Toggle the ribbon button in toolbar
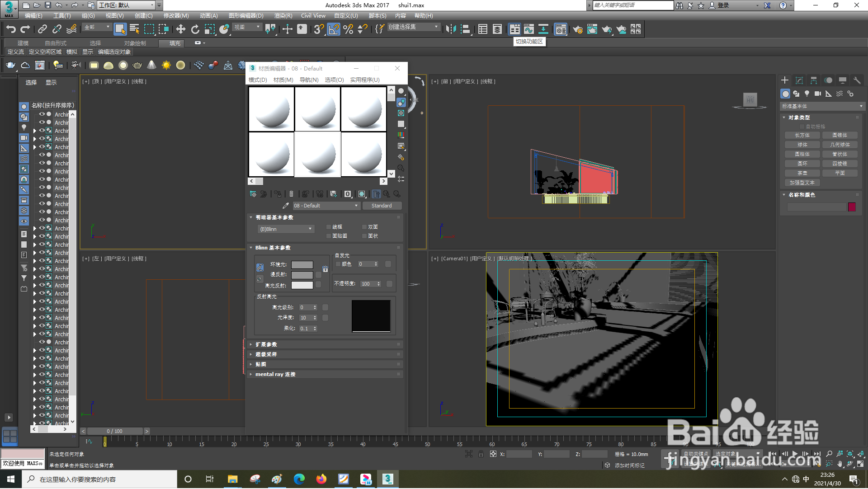The height and width of the screenshot is (489, 868). tap(514, 29)
